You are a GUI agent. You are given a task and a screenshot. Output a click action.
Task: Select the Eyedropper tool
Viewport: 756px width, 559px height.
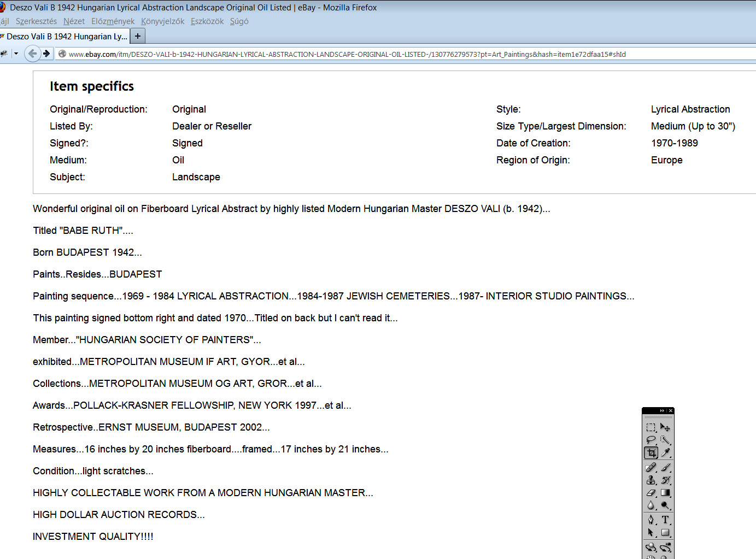[665, 452]
